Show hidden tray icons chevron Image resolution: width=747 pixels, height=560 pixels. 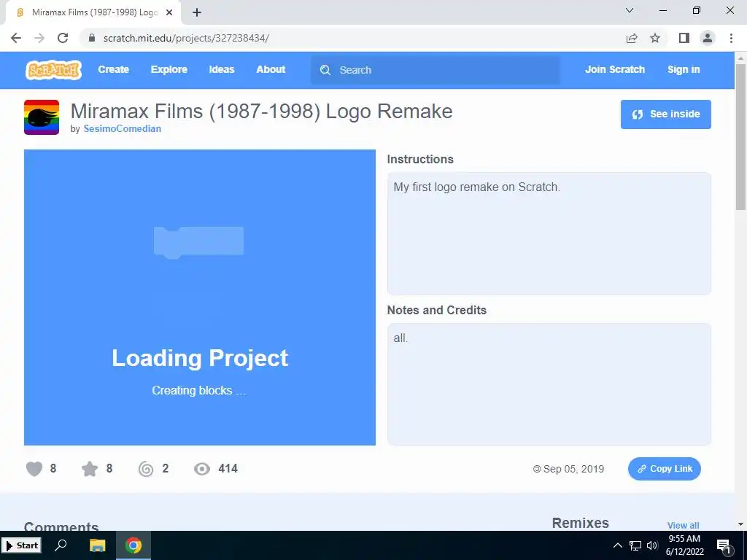click(617, 545)
